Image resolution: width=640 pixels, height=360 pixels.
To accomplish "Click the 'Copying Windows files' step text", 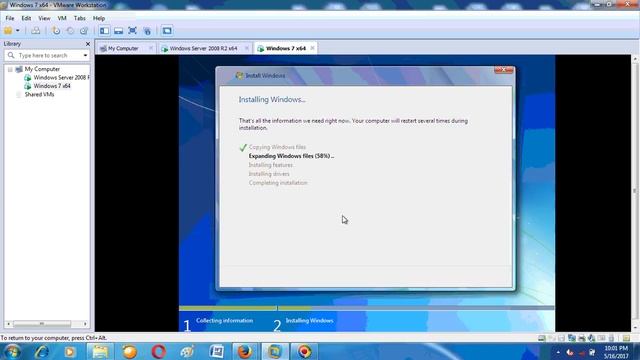I will (x=277, y=147).
